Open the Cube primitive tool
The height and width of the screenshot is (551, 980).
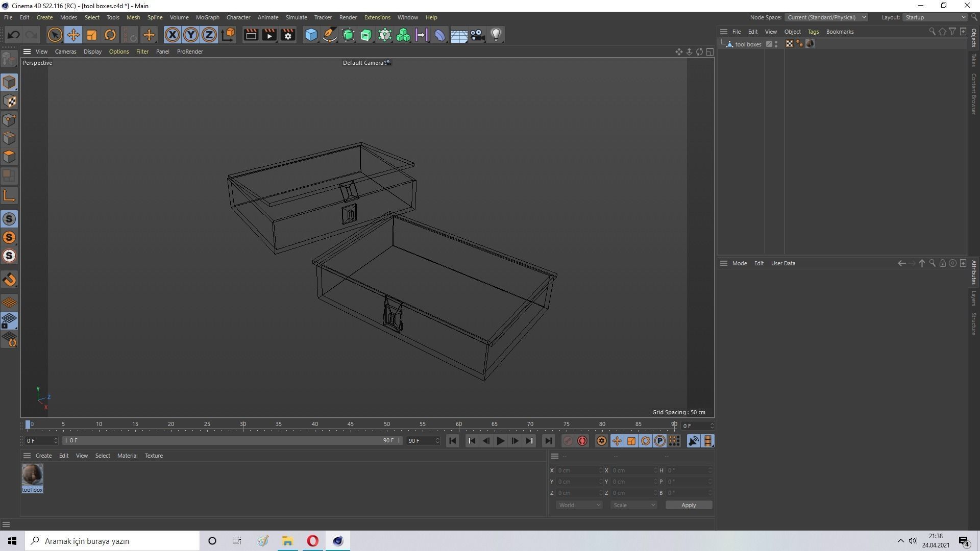click(311, 35)
